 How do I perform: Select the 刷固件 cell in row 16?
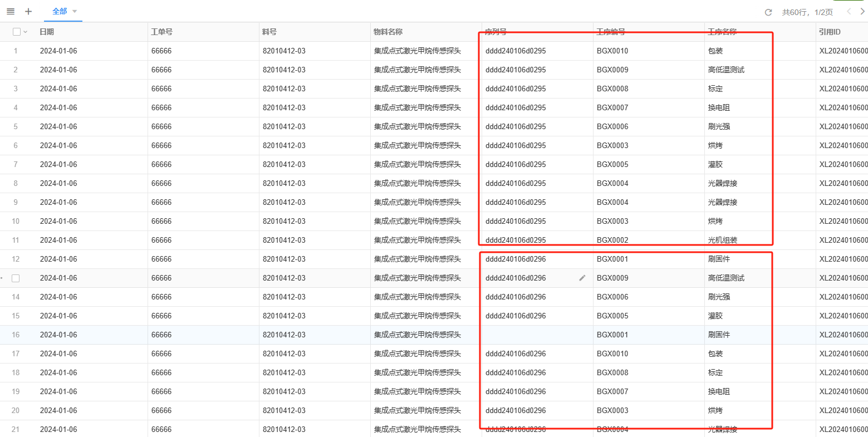[x=719, y=335]
